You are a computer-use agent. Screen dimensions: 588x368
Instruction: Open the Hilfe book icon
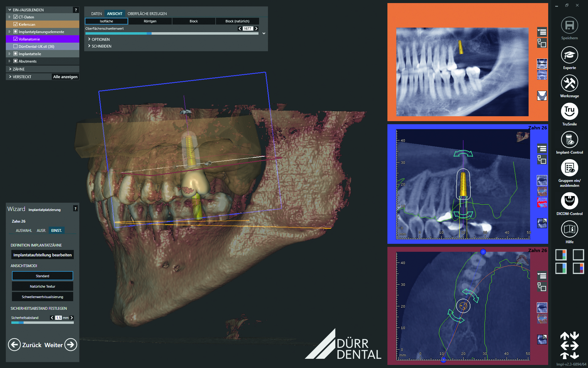pos(569,229)
